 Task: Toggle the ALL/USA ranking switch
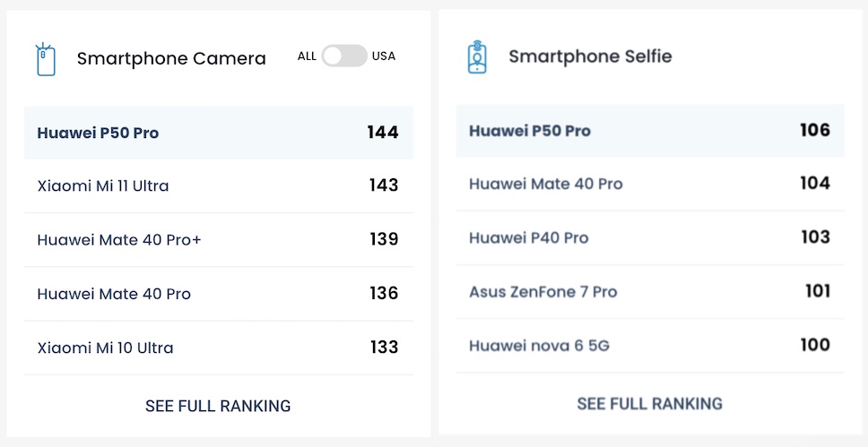(x=344, y=56)
